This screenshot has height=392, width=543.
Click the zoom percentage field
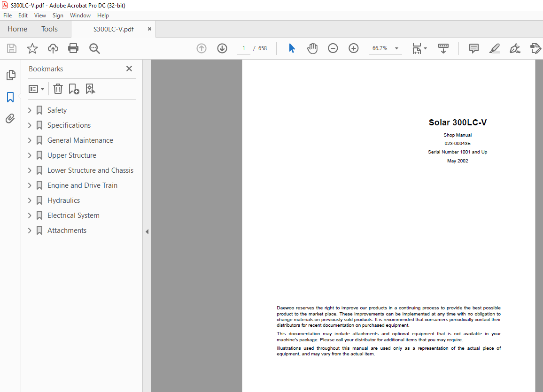[380, 48]
